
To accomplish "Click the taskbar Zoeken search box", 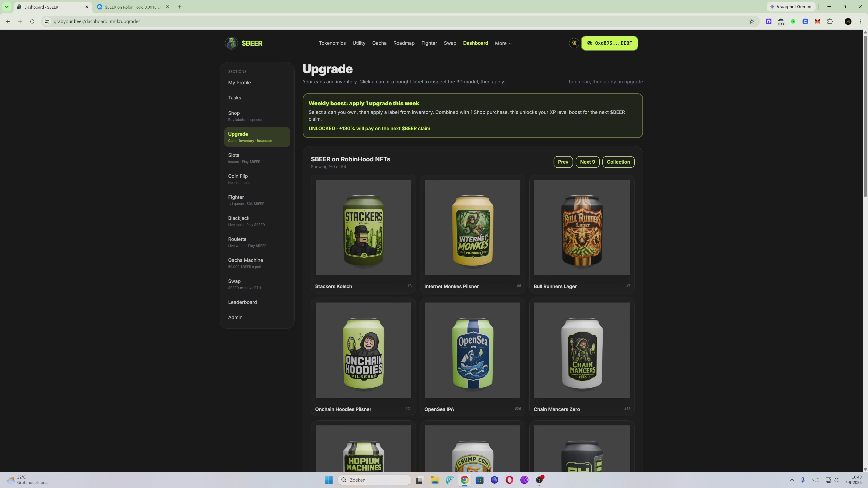I will pos(374,480).
